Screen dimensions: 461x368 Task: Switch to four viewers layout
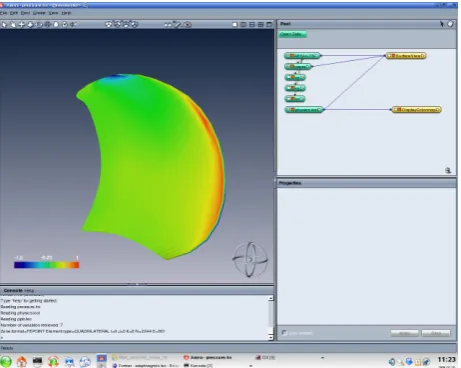(261, 24)
